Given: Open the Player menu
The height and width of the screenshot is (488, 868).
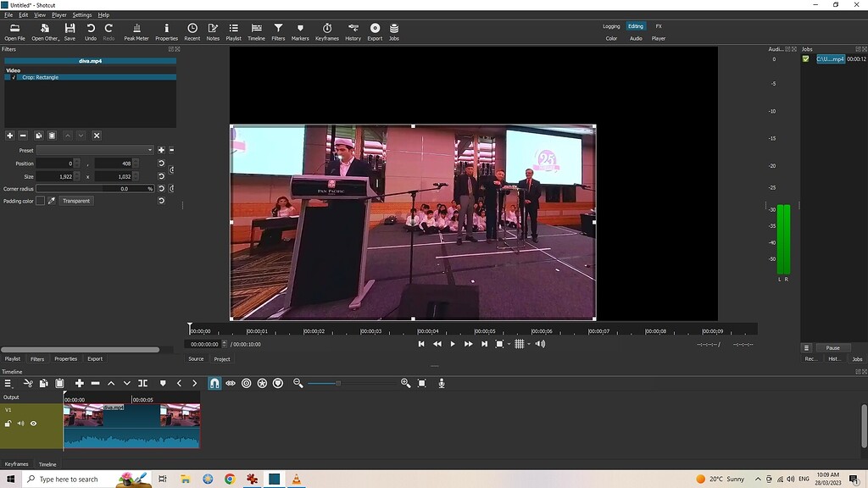Looking at the screenshot, I should (x=58, y=14).
